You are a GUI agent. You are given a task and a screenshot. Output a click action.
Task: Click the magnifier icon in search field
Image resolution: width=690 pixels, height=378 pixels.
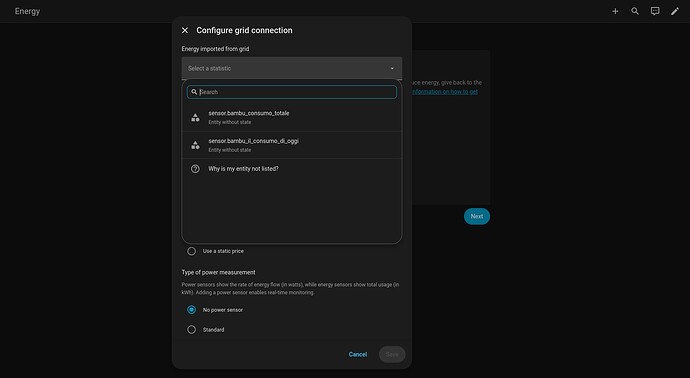click(x=194, y=92)
